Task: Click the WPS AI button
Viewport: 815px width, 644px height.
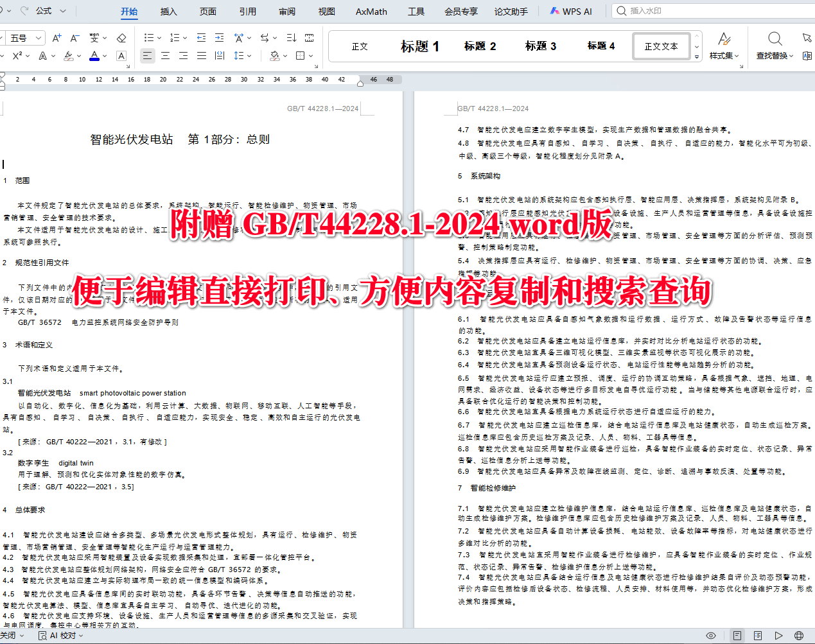Action: pyautogui.click(x=570, y=12)
